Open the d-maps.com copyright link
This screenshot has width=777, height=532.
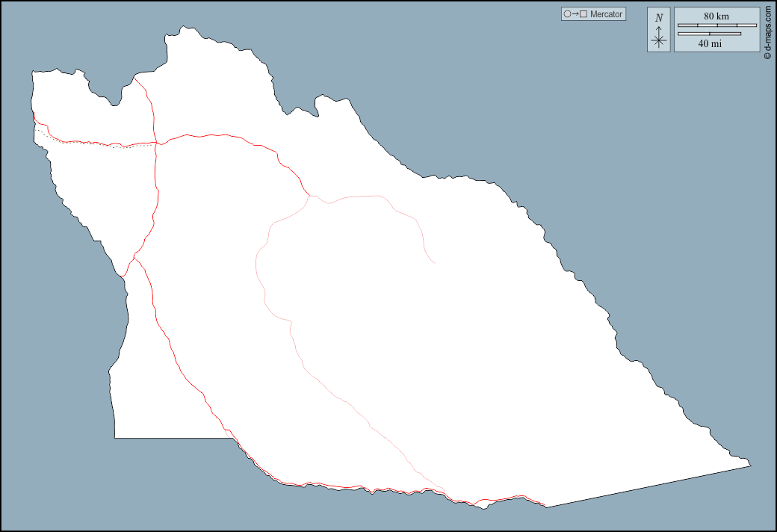(767, 28)
